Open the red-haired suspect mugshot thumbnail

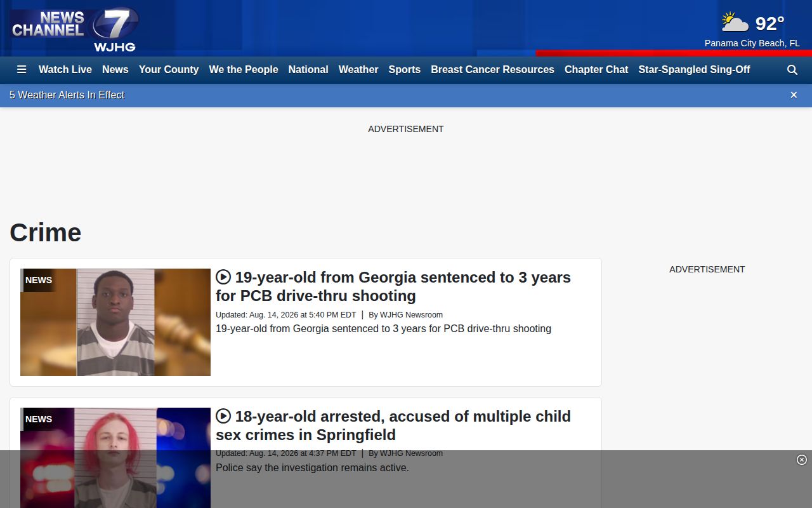pos(115,458)
